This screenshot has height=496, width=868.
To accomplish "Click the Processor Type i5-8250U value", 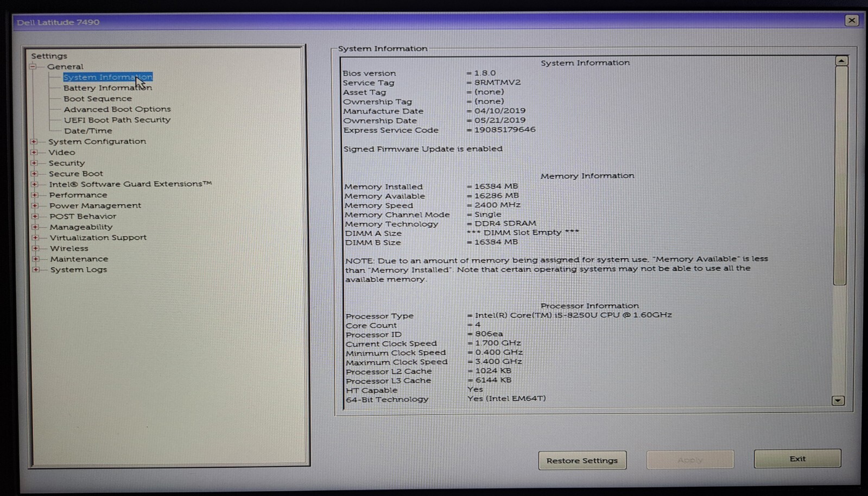I will (x=573, y=315).
